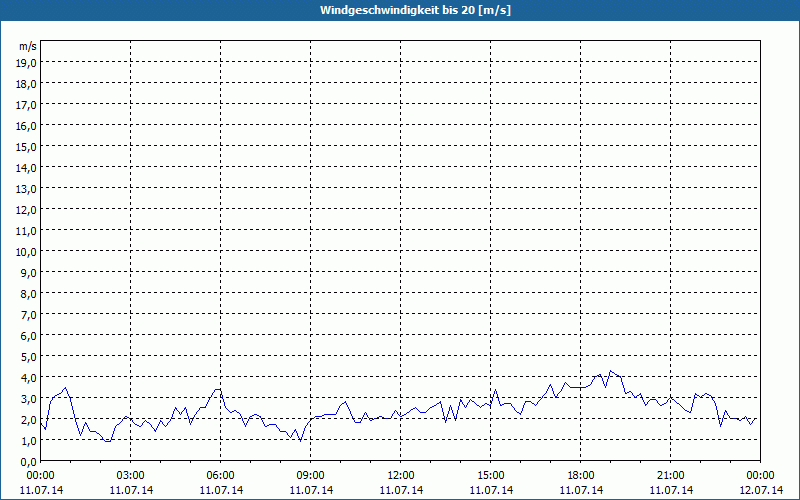Select the 15,0 y-axis label
Viewport: 800px width, 500px height.
27,147
